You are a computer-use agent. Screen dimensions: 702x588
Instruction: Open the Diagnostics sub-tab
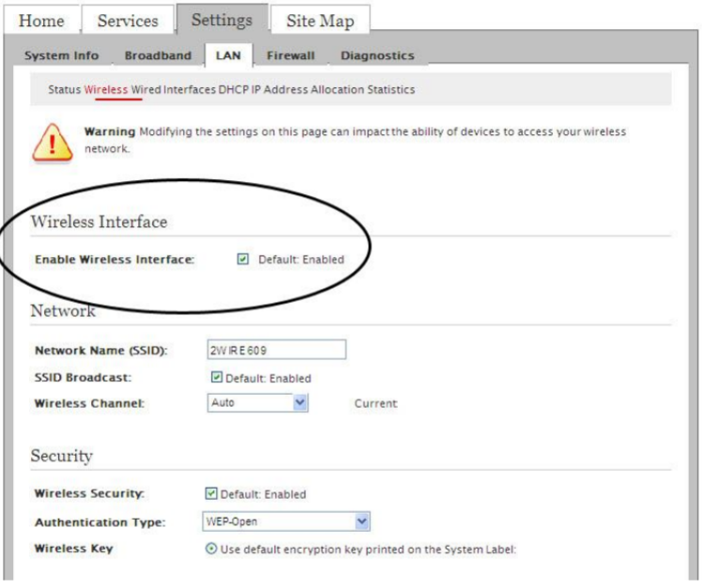point(377,55)
